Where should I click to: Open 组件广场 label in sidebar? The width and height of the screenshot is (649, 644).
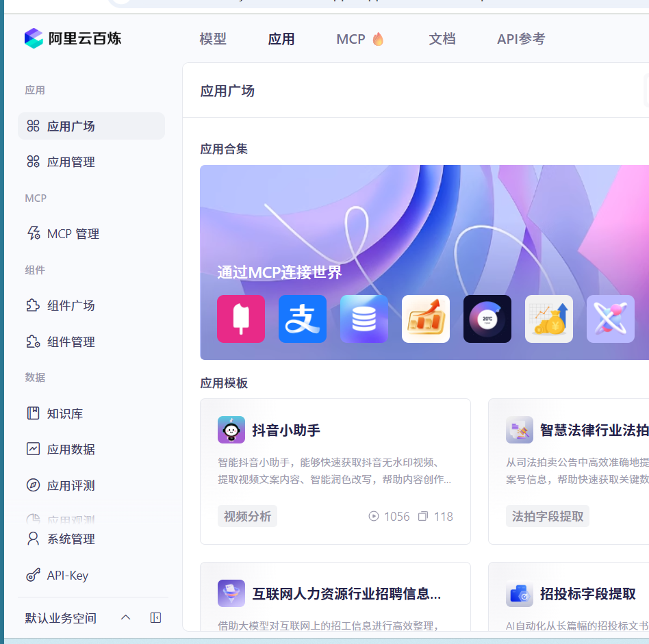(71, 305)
